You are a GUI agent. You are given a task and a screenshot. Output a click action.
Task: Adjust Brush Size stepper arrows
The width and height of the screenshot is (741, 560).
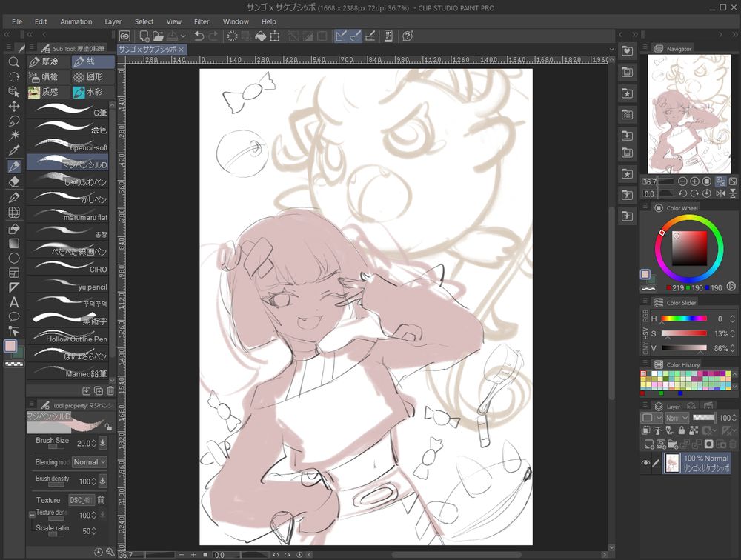(x=93, y=443)
